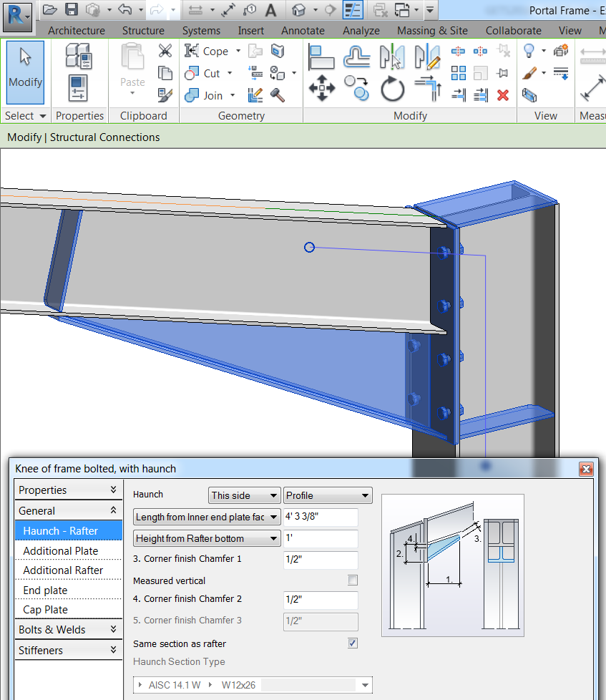Click the Match Type Properties paintbrush icon
606x700 pixels.
165,95
